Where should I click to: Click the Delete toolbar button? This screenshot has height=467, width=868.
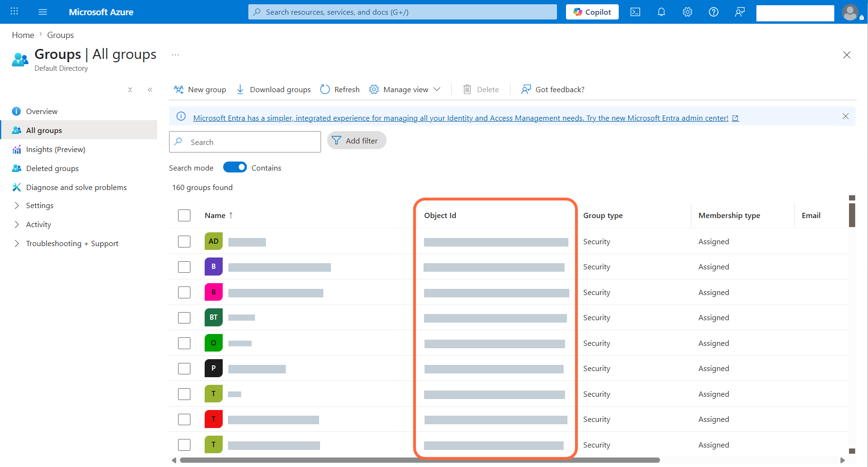pos(481,89)
